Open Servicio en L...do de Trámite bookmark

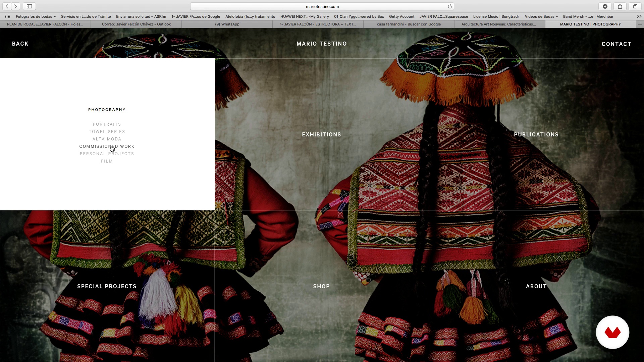(x=86, y=16)
